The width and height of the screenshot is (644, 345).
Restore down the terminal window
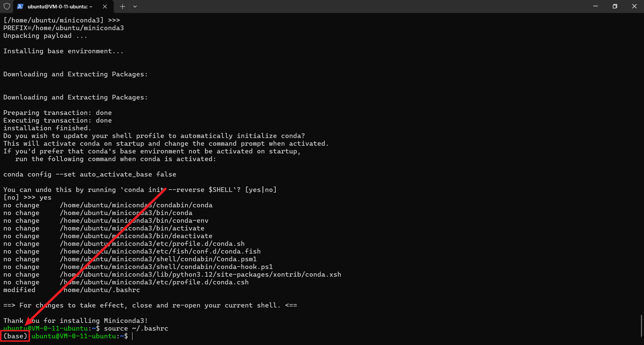coord(615,6)
